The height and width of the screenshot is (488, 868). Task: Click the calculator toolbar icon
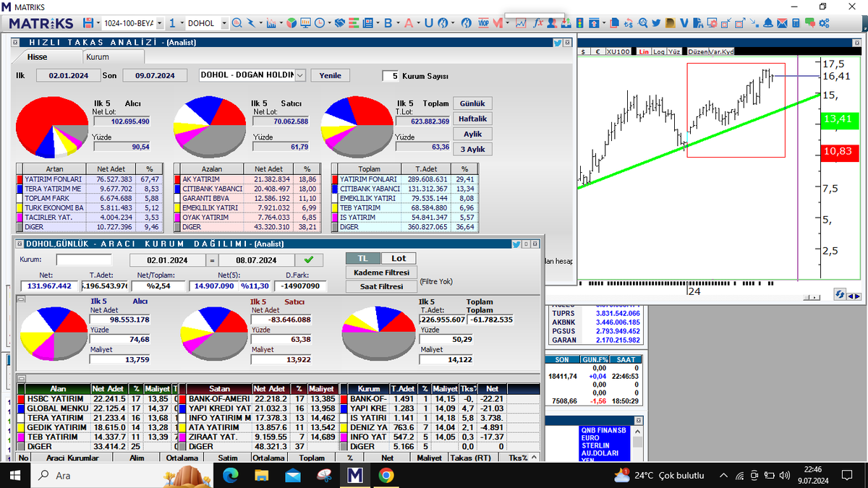pyautogui.click(x=796, y=23)
